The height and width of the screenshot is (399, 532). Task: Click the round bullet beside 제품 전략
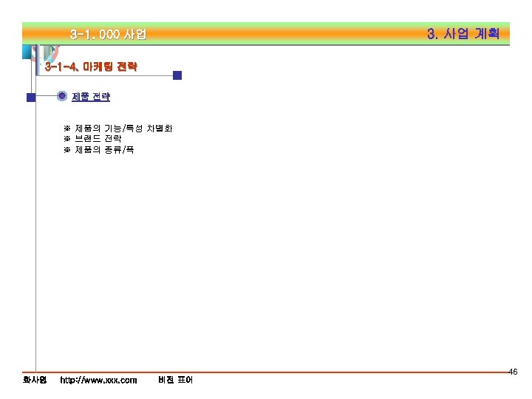click(x=62, y=96)
